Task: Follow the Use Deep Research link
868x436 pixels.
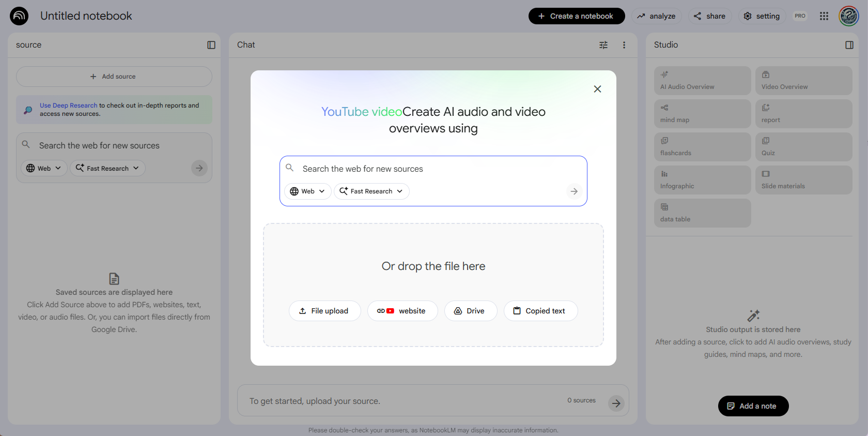Action: 69,106
